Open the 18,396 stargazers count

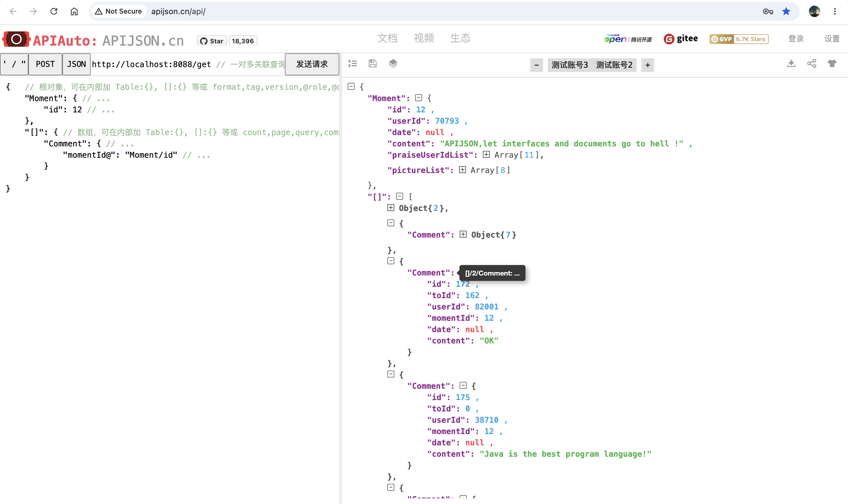click(243, 41)
